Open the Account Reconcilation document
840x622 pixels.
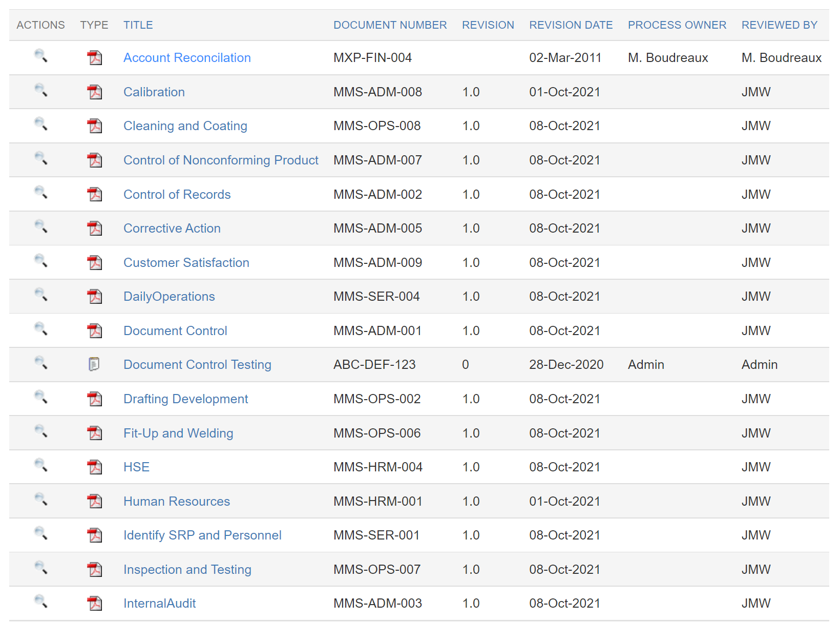187,57
